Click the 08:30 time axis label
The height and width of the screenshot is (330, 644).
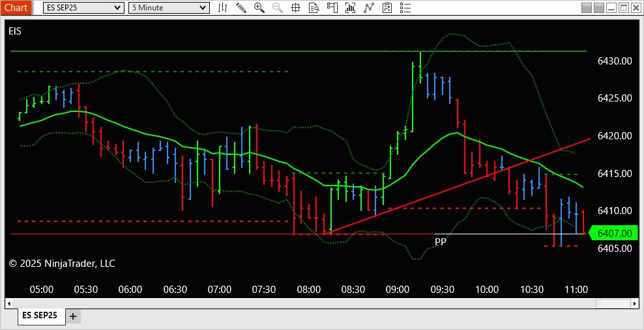click(353, 290)
